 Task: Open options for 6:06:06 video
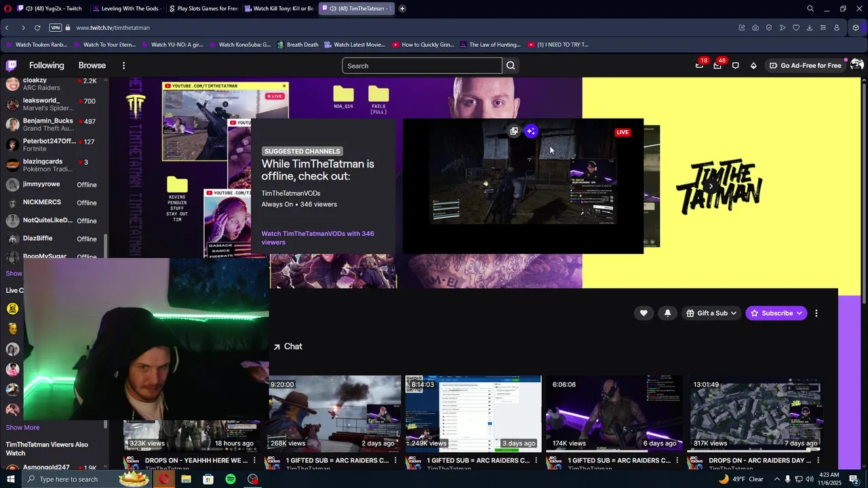pyautogui.click(x=677, y=461)
